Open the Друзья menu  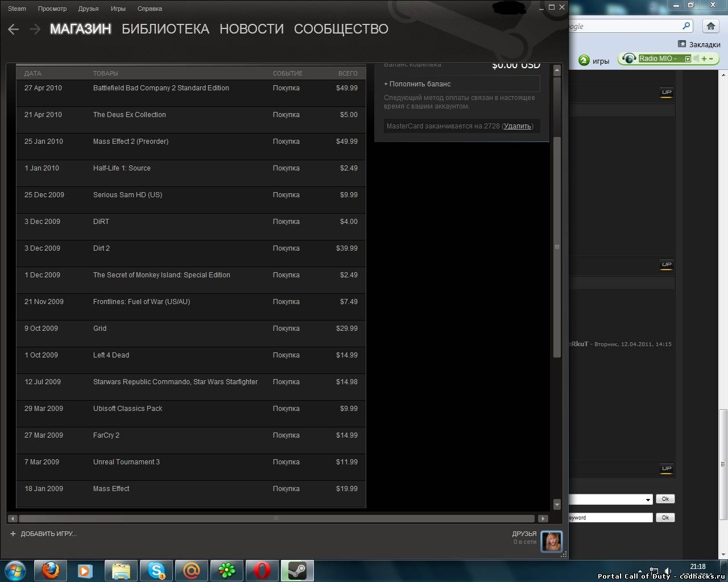(x=88, y=9)
